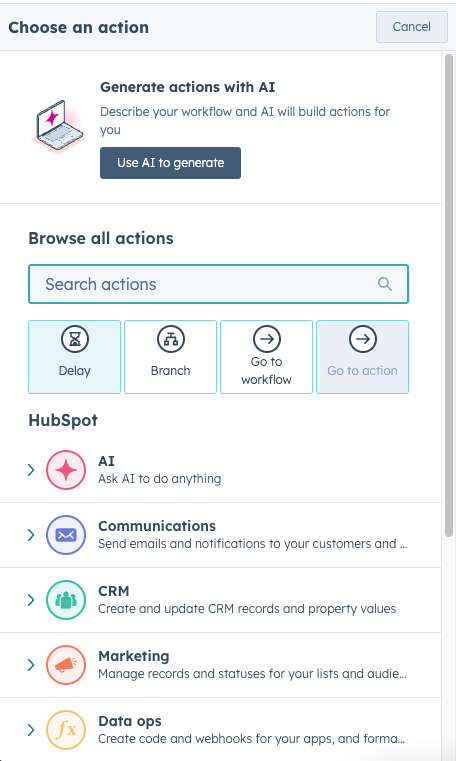This screenshot has height=761, width=456.
Task: Click the CRM people icon
Action: (66, 600)
